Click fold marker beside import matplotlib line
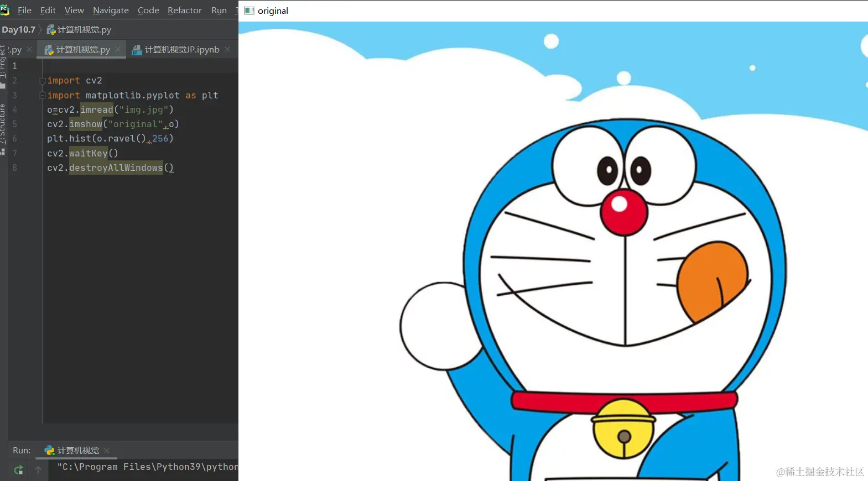This screenshot has width=868, height=481. (43, 96)
